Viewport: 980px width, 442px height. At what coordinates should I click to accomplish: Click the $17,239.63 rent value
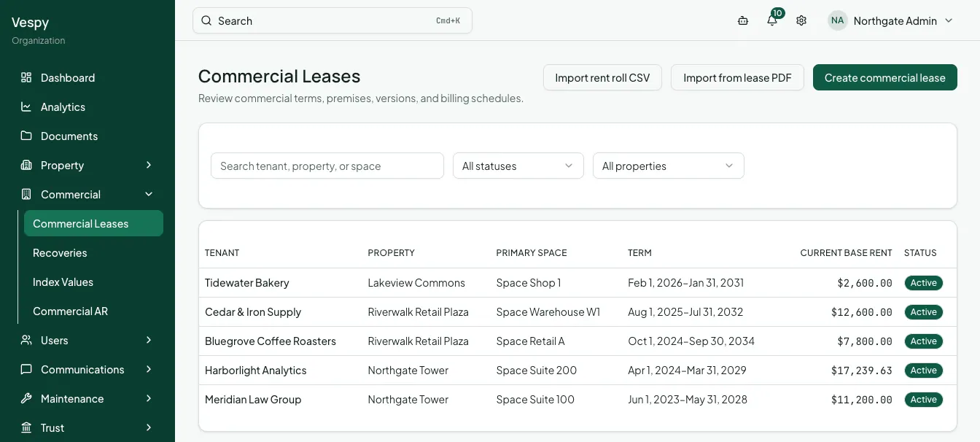pos(862,370)
